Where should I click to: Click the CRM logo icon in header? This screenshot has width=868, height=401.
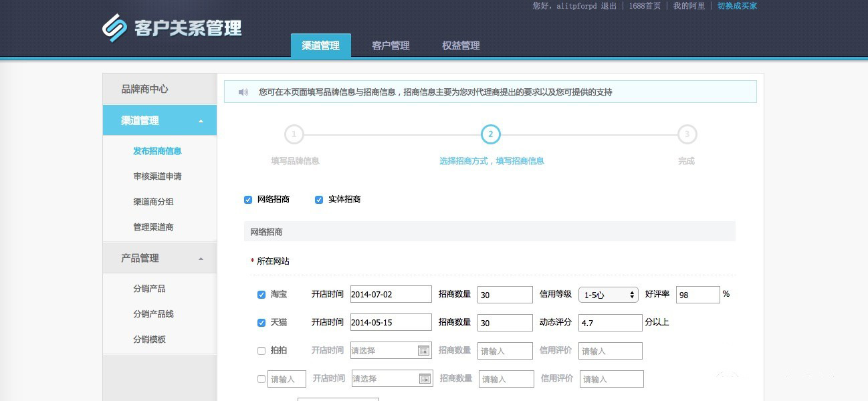[114, 28]
